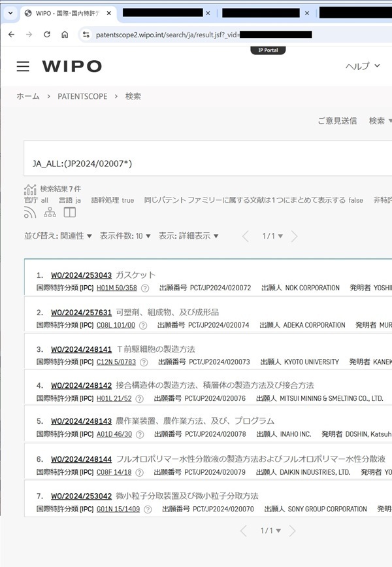Open the WIPO hamburger menu
This screenshot has width=392, height=567.
click(x=23, y=67)
